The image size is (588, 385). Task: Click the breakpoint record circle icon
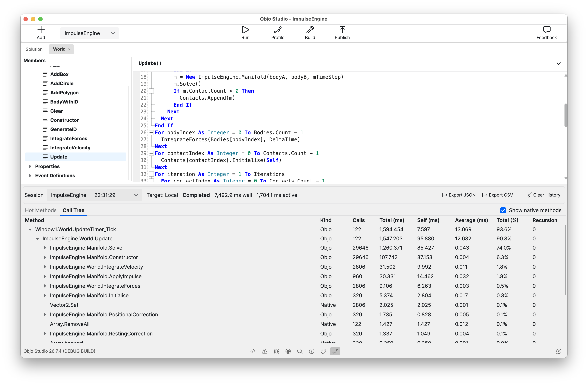coord(288,351)
